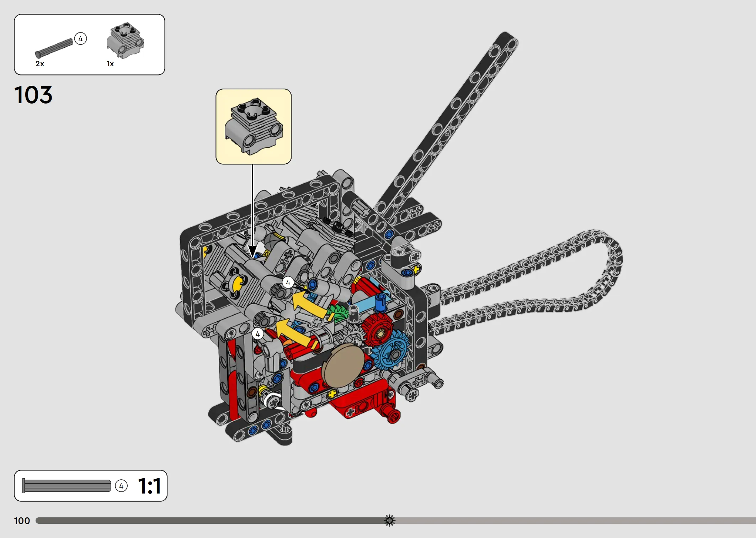This screenshot has width=756, height=538.
Task: Click the green gear on the model
Action: tap(338, 313)
